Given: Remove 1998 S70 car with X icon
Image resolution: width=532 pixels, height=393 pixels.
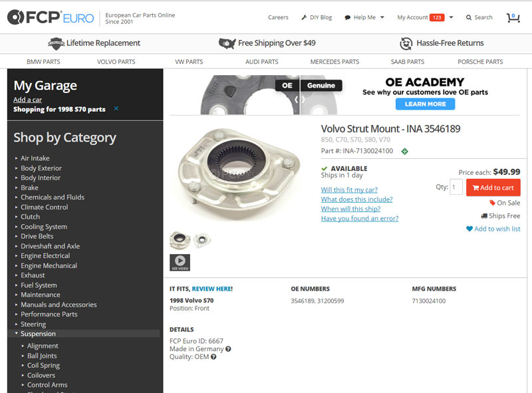Looking at the screenshot, I should (x=116, y=108).
